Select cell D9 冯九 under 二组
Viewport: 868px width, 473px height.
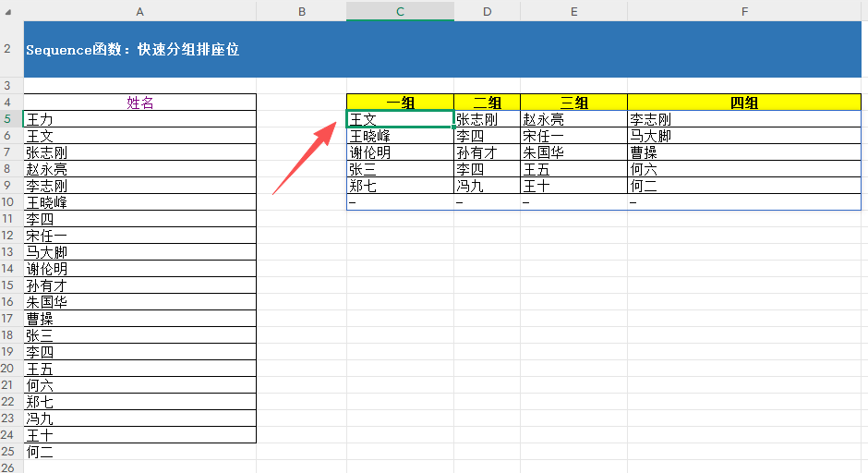coord(488,186)
